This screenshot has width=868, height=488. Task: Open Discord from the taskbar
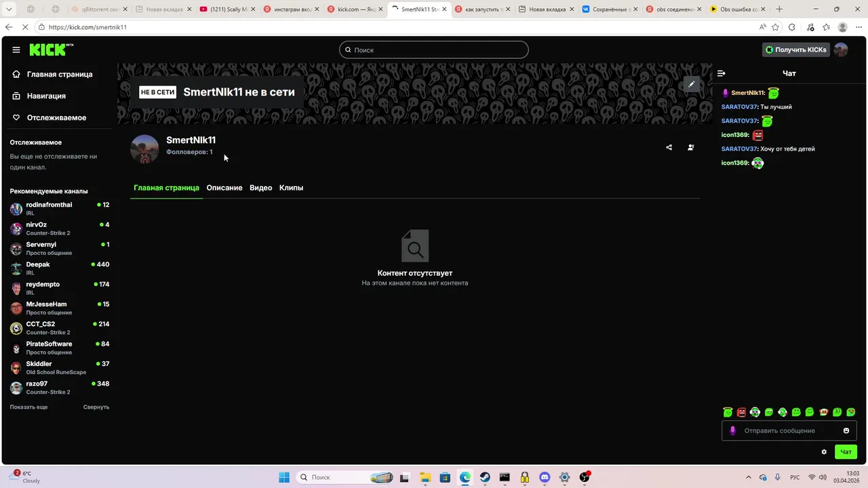point(545,477)
